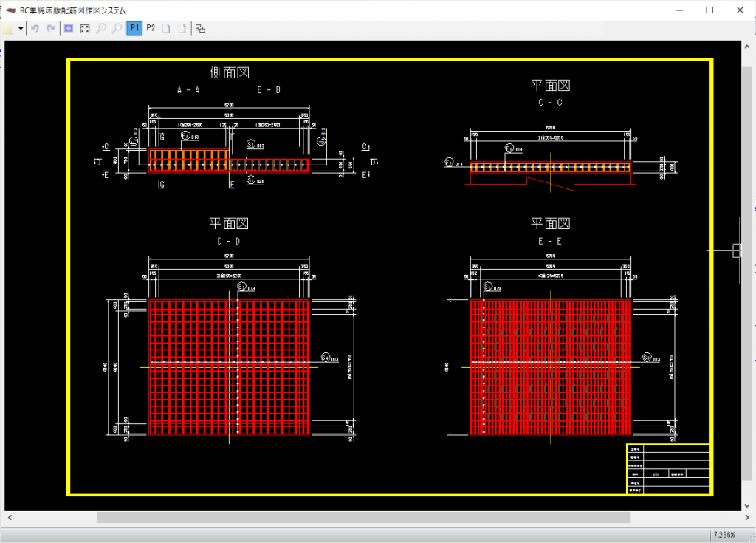Click the 平面図 title above E - E
756x543 pixels.
551,223
